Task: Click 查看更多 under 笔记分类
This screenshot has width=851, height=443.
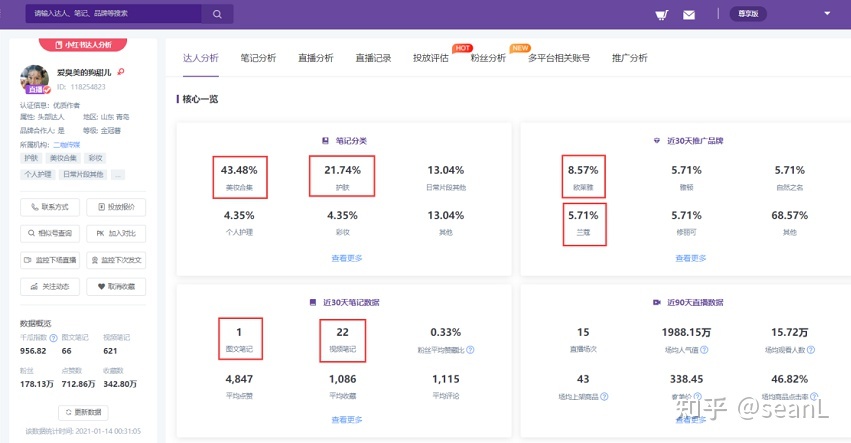Action: coord(347,258)
